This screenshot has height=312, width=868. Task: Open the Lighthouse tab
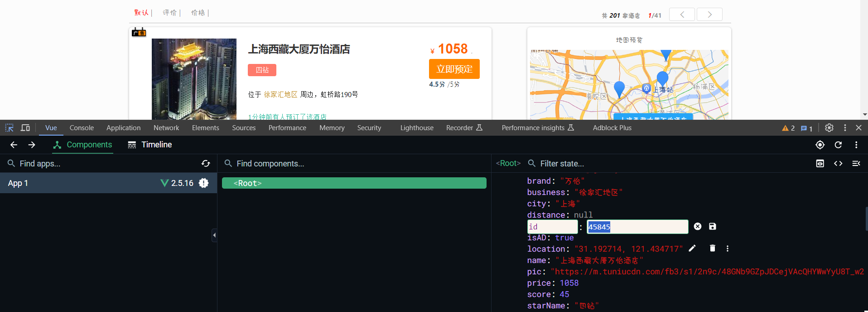click(x=417, y=128)
